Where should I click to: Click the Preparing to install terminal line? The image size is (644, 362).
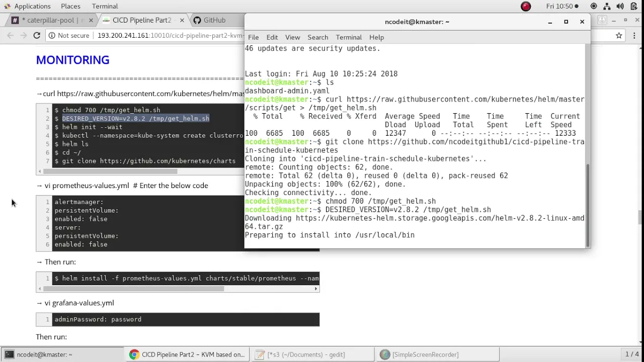point(330,235)
